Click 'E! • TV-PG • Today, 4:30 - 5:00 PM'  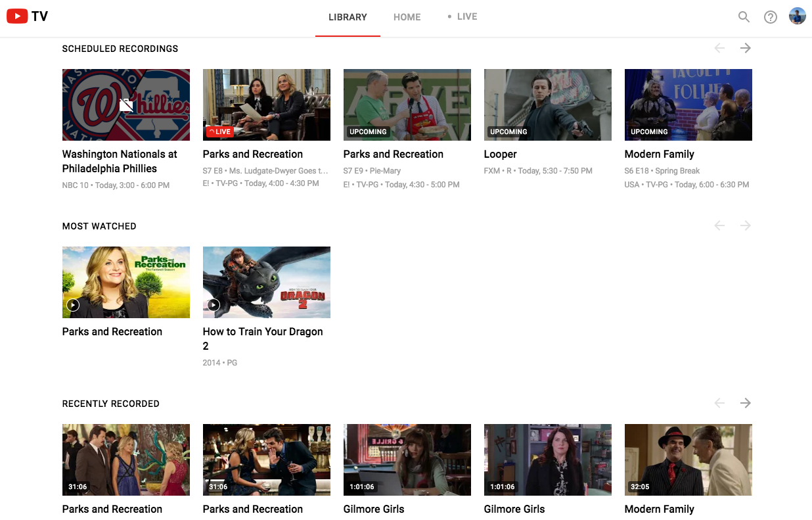[401, 185]
